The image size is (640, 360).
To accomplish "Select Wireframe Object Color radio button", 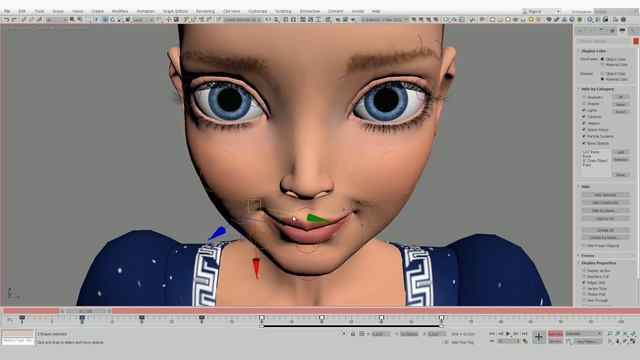I will (x=602, y=59).
